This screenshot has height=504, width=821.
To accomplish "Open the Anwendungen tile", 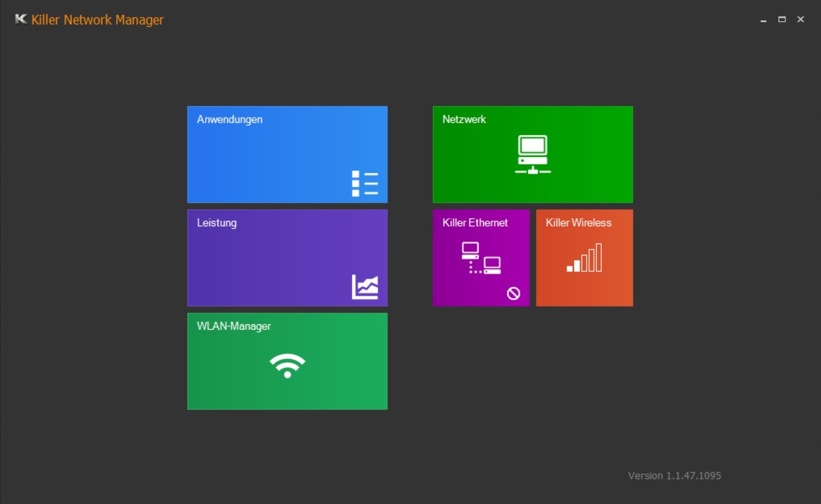I will pos(287,155).
